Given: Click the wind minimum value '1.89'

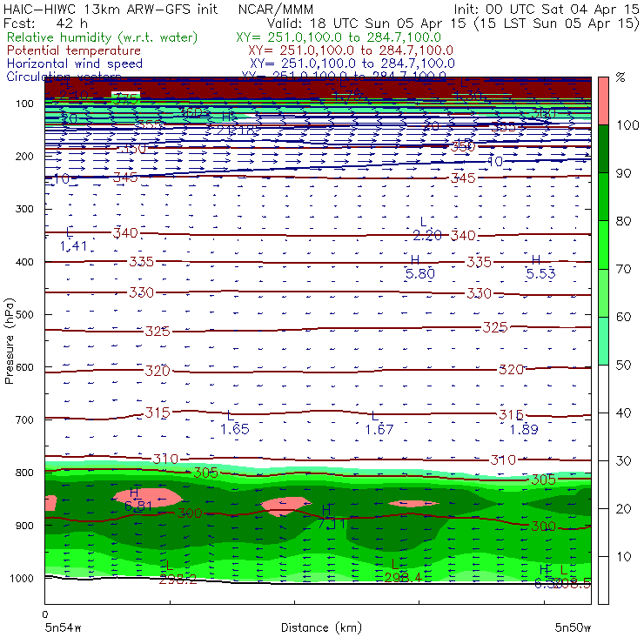Looking at the screenshot, I should click(x=524, y=429).
